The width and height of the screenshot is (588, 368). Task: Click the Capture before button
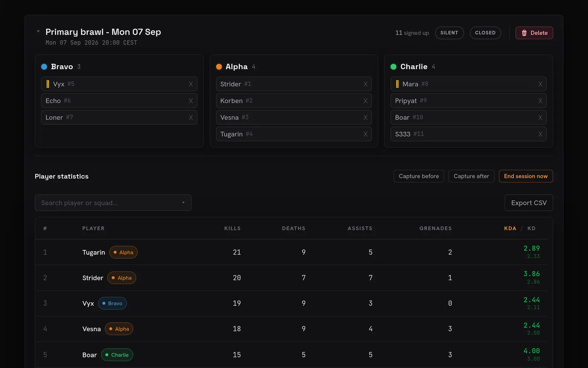[419, 176]
